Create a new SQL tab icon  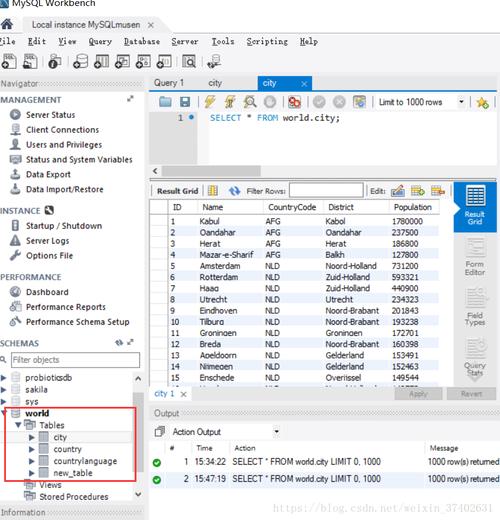point(8,62)
